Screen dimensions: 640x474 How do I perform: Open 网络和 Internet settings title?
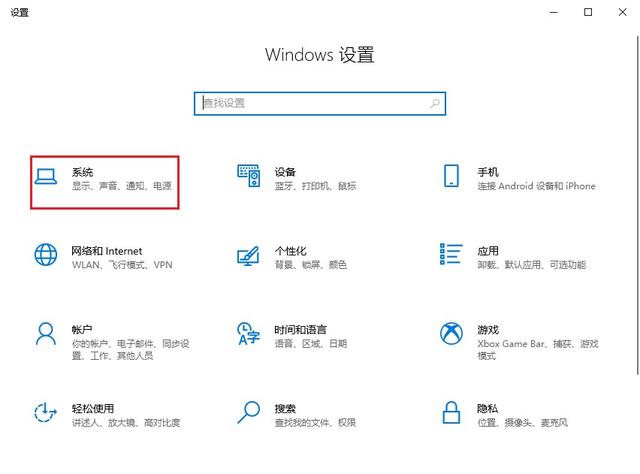pos(107,251)
